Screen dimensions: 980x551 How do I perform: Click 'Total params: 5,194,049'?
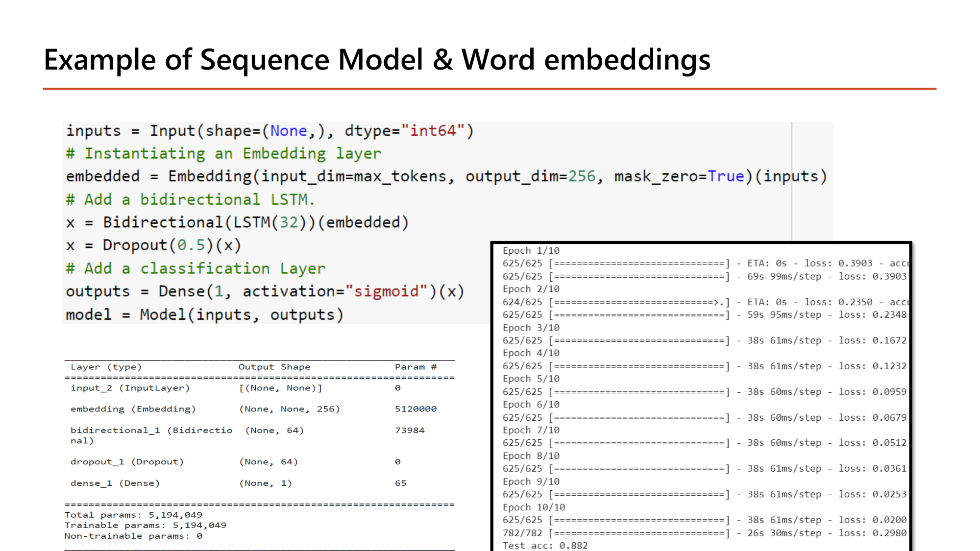pos(133,515)
